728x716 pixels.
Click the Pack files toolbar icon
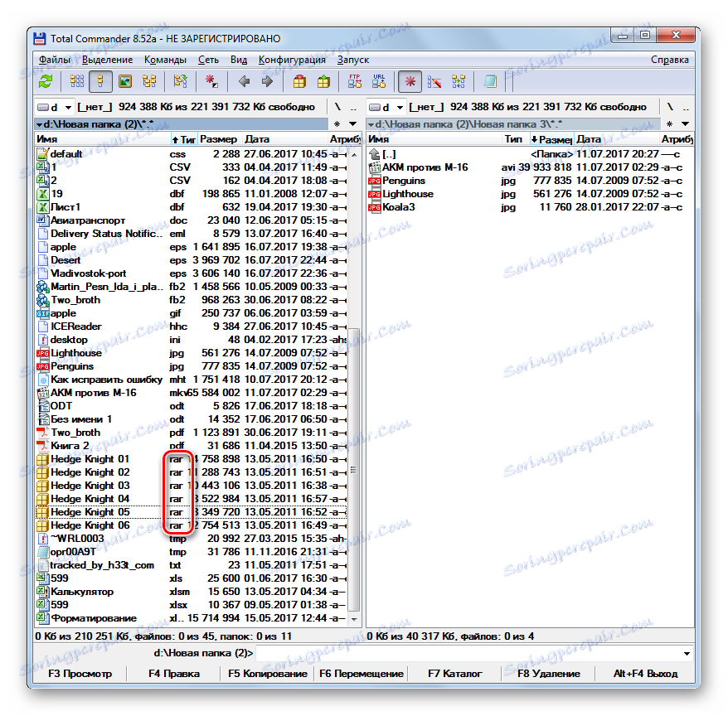(299, 82)
